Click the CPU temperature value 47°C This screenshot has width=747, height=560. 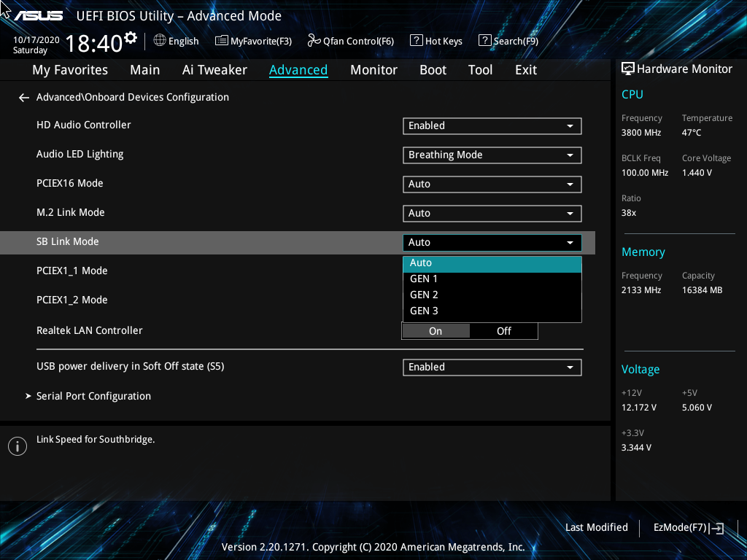[692, 133]
